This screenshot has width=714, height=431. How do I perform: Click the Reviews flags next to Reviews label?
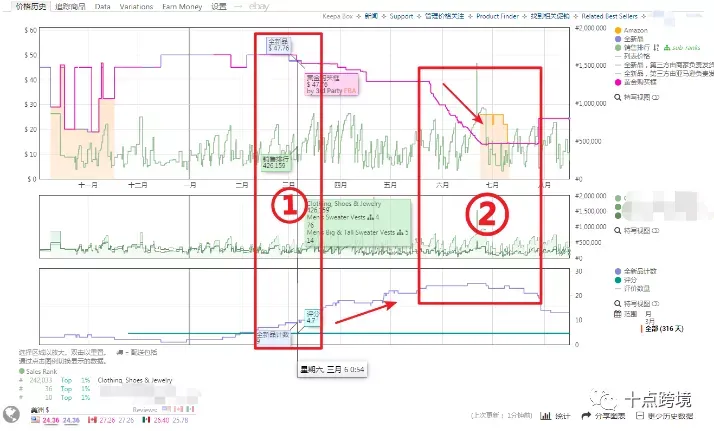(x=178, y=409)
